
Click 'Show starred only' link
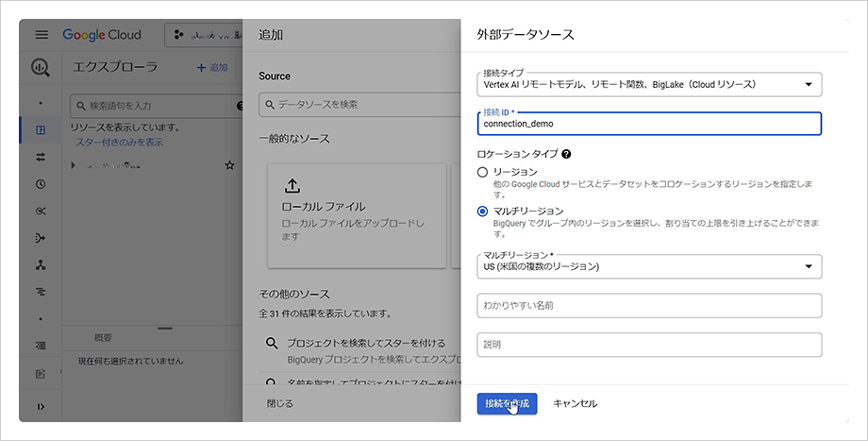pyautogui.click(x=119, y=143)
